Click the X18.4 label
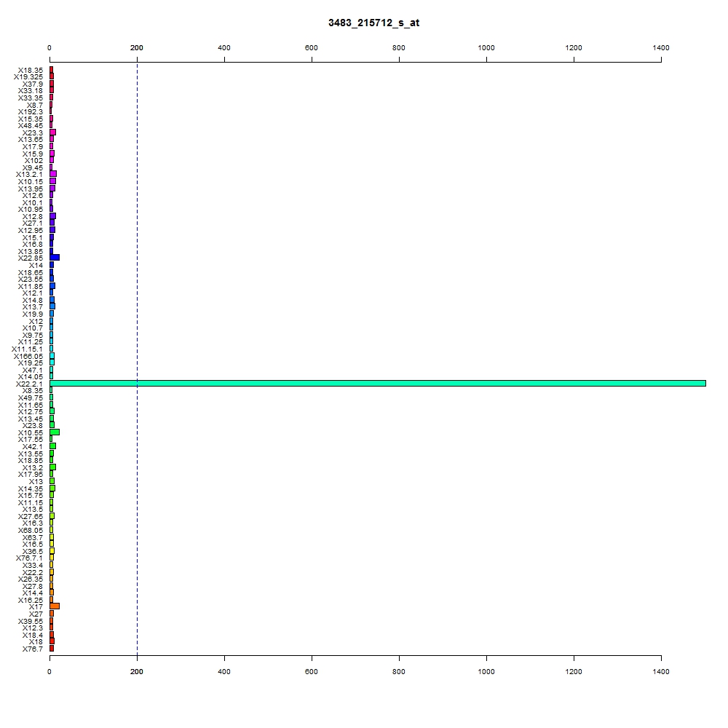This screenshot has width=728, height=728. coord(33,635)
